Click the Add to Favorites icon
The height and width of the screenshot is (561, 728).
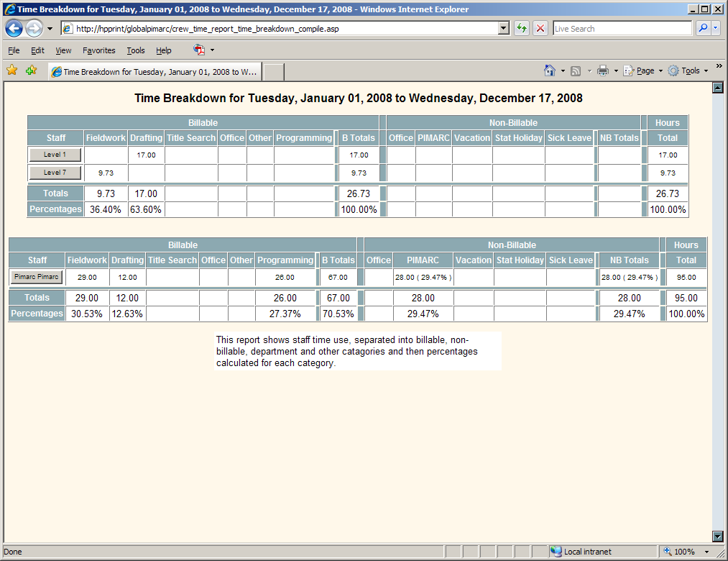[32, 70]
